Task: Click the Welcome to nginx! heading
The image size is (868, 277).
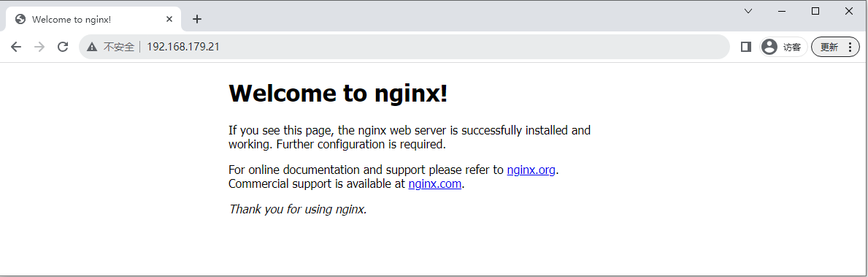Action: 338,93
